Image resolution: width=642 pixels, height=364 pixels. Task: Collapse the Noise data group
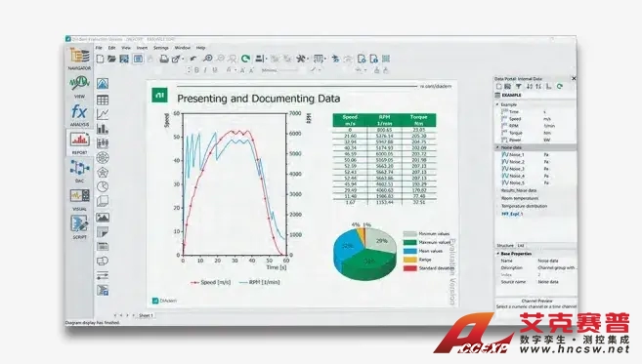point(498,147)
